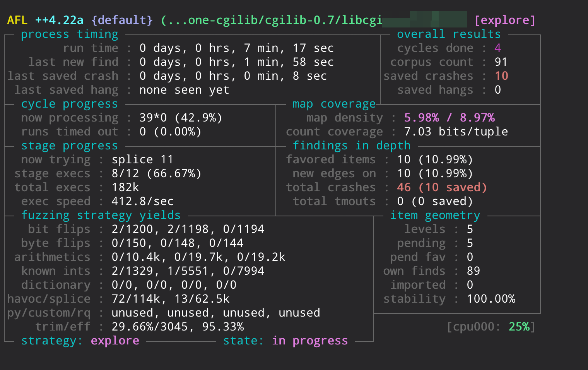The height and width of the screenshot is (370, 588).
Task: Toggle the explore strategy mode
Action: click(x=115, y=340)
